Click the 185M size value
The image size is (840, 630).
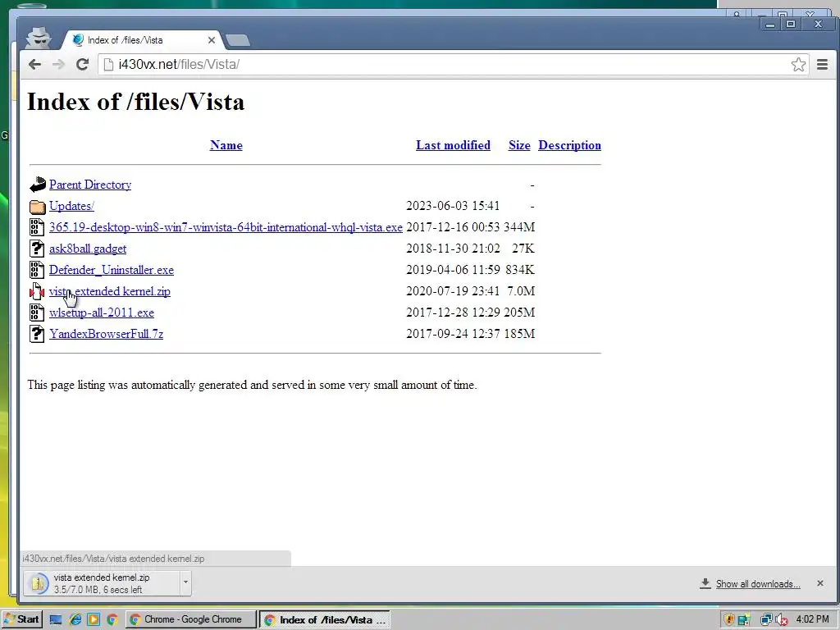(519, 334)
